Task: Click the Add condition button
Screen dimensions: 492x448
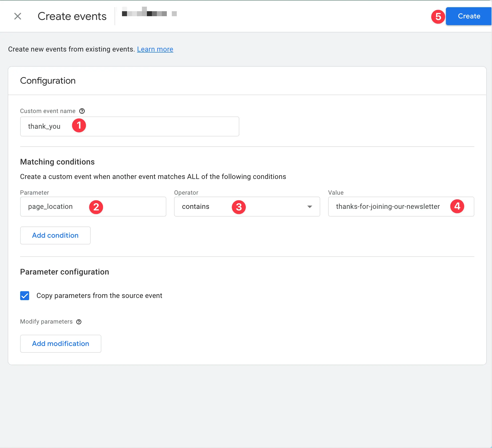Action: (x=55, y=235)
